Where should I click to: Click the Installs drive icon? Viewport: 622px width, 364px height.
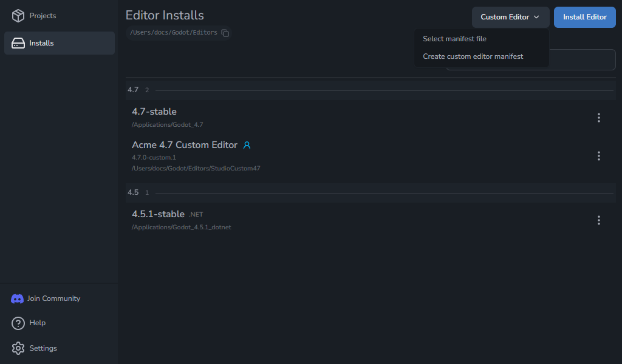click(18, 43)
